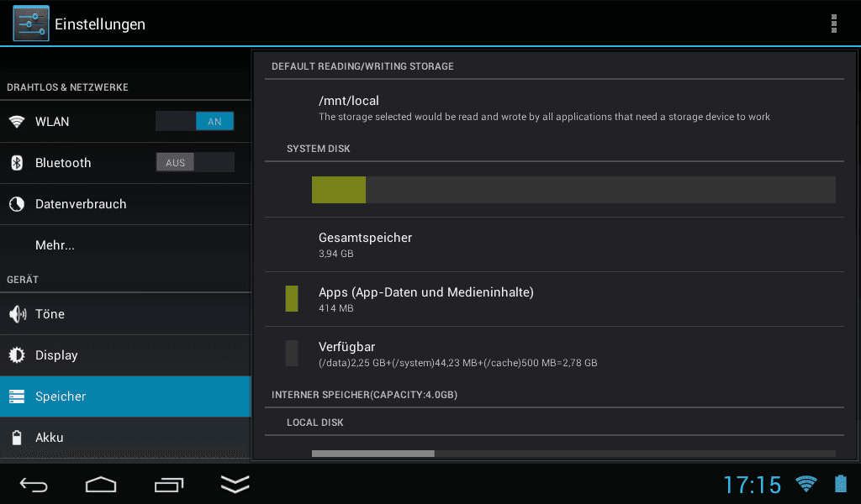Open the Töne settings entry
861x504 pixels.
[x=125, y=313]
